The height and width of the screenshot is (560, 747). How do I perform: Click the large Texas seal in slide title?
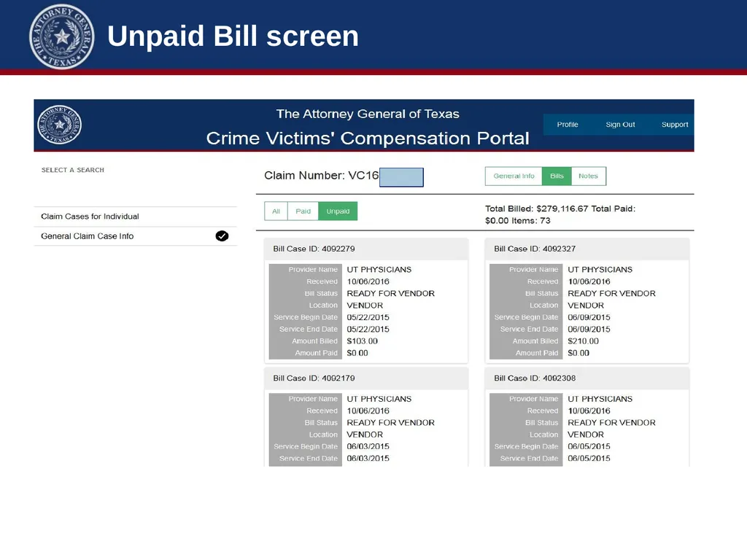point(62,36)
